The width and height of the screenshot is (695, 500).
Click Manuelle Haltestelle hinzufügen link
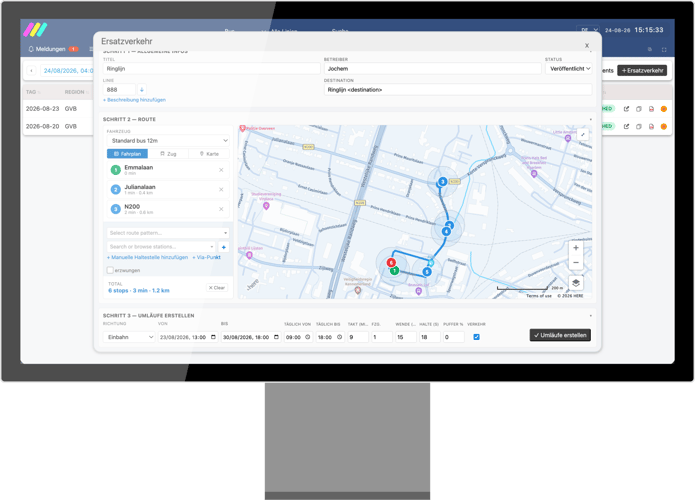tap(147, 258)
